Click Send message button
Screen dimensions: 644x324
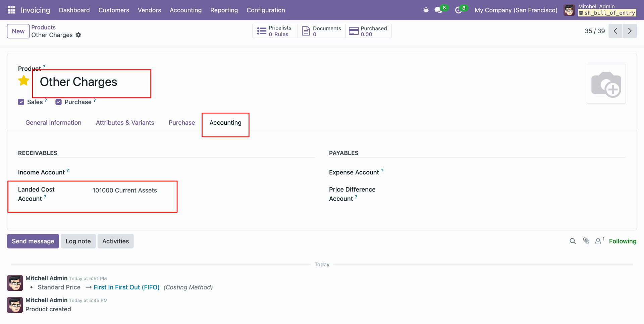pos(33,241)
